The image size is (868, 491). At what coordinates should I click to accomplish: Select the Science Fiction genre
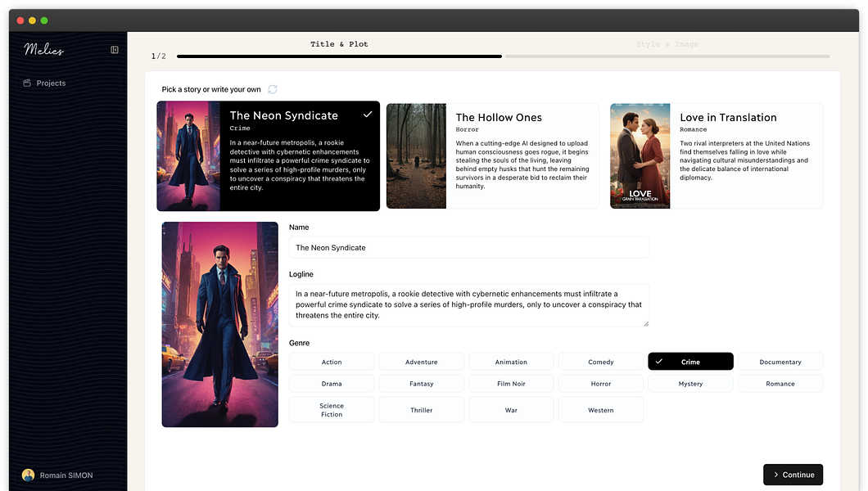[x=332, y=410]
